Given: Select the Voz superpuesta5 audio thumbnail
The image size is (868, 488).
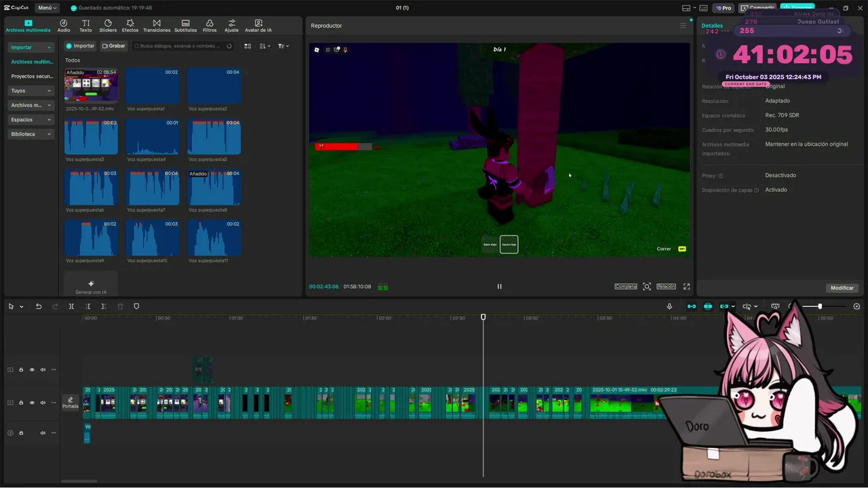Looking at the screenshot, I should [x=214, y=137].
